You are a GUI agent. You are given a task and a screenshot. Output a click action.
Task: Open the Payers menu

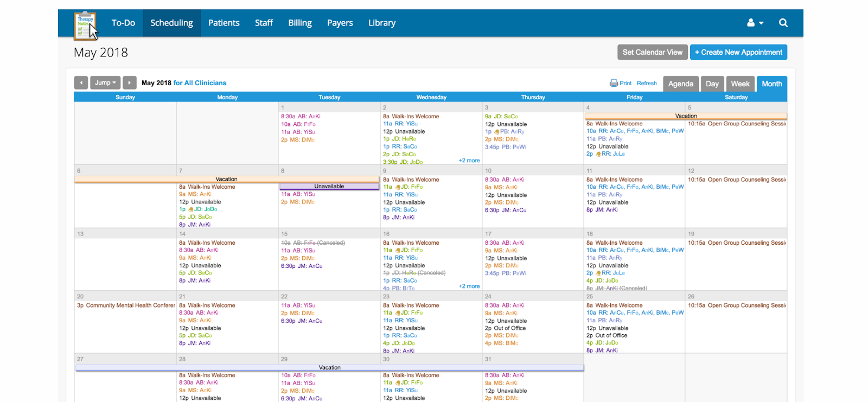pyautogui.click(x=340, y=23)
